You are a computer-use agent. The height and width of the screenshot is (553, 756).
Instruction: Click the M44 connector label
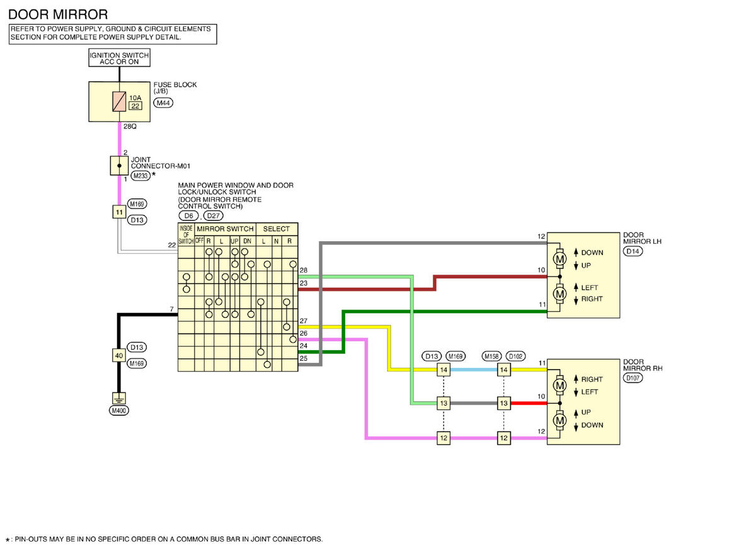coord(164,103)
